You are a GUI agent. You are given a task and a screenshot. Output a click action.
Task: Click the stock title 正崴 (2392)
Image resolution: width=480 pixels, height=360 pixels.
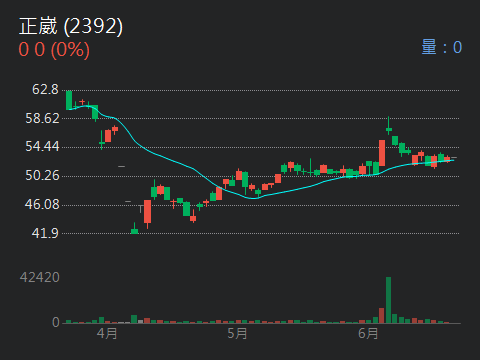click(x=71, y=26)
